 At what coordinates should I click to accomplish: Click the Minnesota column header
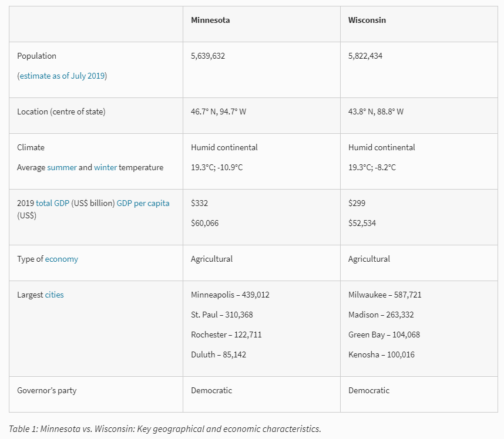[210, 20]
